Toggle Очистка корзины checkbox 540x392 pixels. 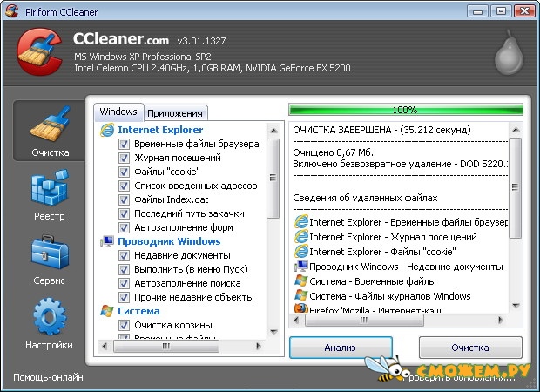coord(124,325)
